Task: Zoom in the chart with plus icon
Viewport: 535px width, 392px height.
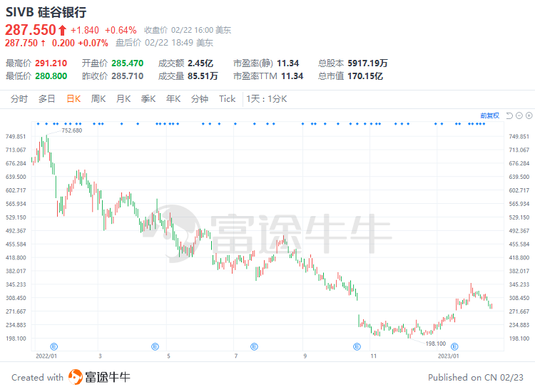Action: click(x=529, y=116)
